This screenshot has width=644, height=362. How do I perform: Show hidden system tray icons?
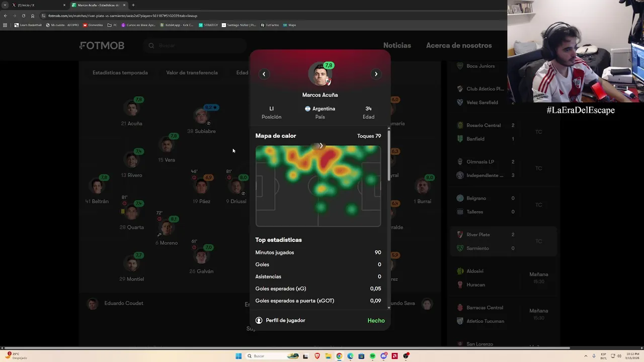pos(587,356)
